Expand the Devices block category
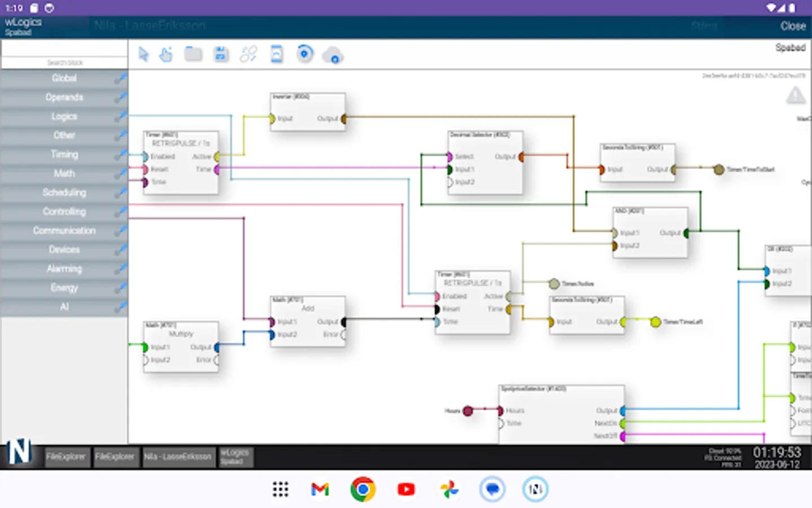The width and height of the screenshot is (812, 508). coord(64,249)
